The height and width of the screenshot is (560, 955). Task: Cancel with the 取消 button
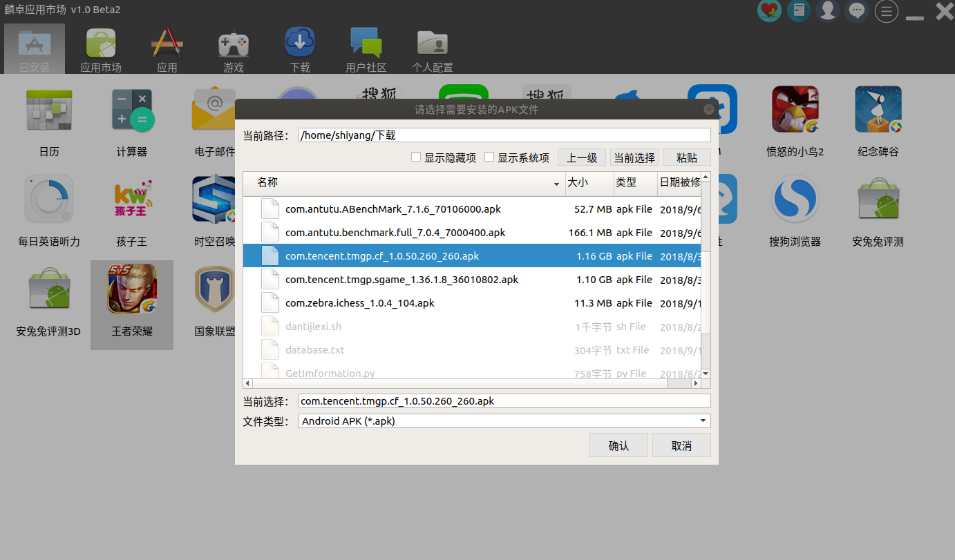(681, 445)
